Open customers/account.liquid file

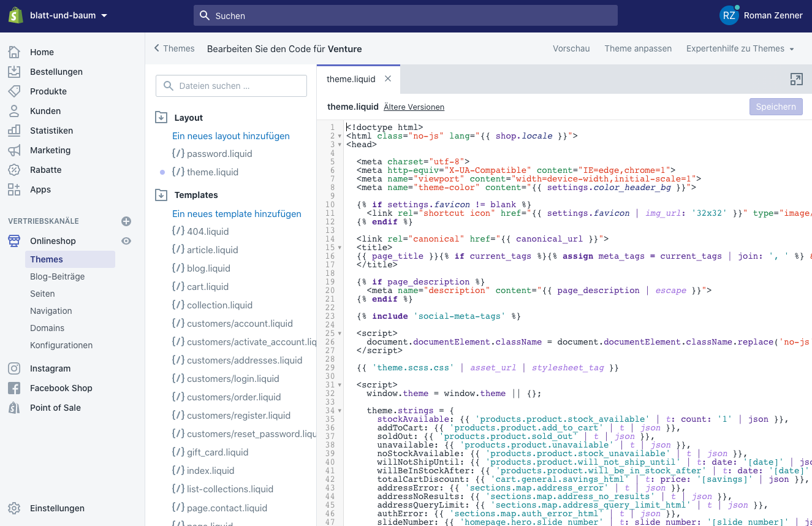click(x=240, y=323)
